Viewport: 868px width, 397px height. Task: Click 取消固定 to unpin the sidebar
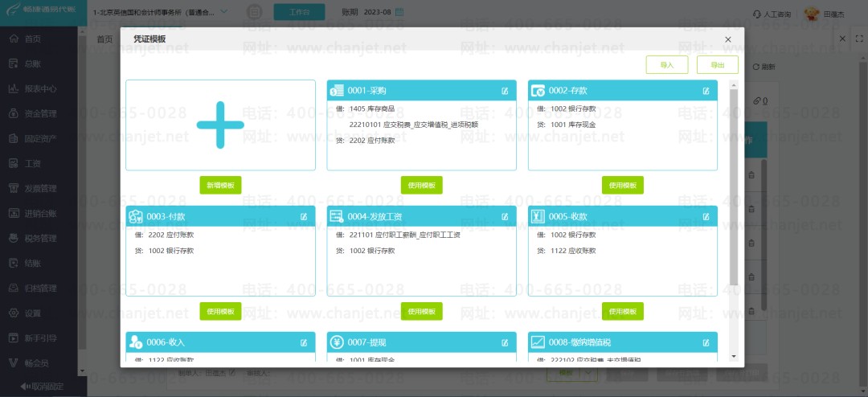[x=42, y=387]
